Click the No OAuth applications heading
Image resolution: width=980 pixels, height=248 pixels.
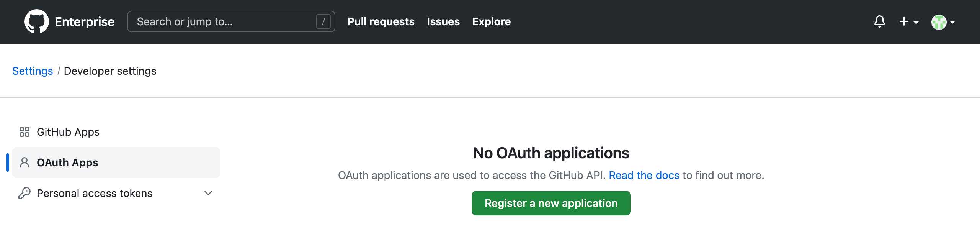pos(551,153)
